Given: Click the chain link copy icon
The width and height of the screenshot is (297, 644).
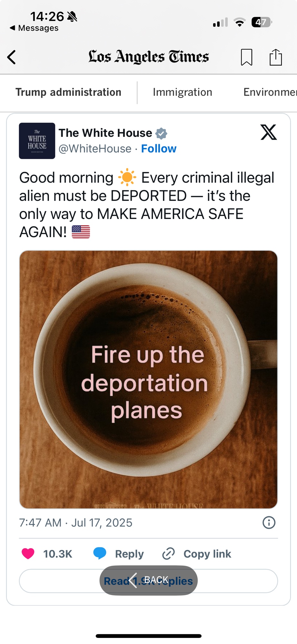Looking at the screenshot, I should point(168,554).
